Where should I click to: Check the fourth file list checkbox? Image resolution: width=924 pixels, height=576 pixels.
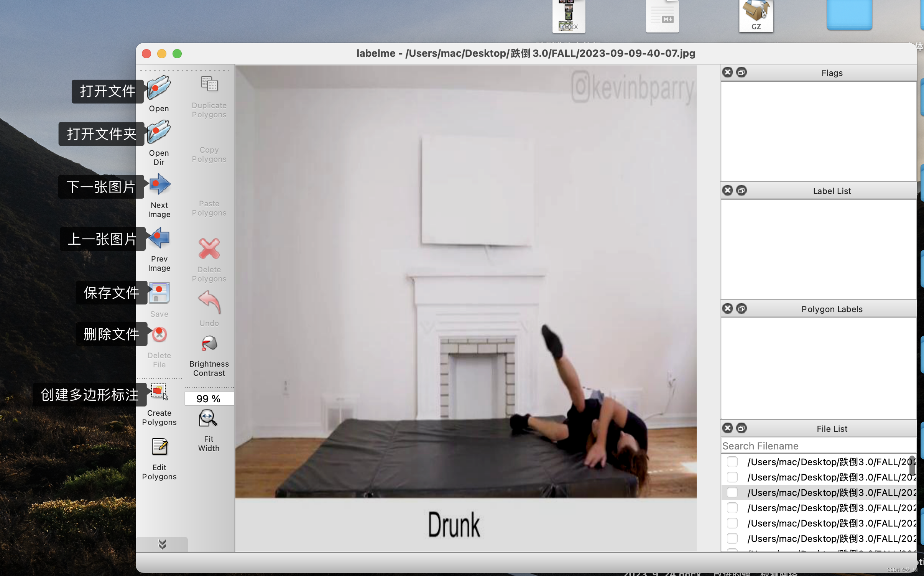[x=732, y=508]
